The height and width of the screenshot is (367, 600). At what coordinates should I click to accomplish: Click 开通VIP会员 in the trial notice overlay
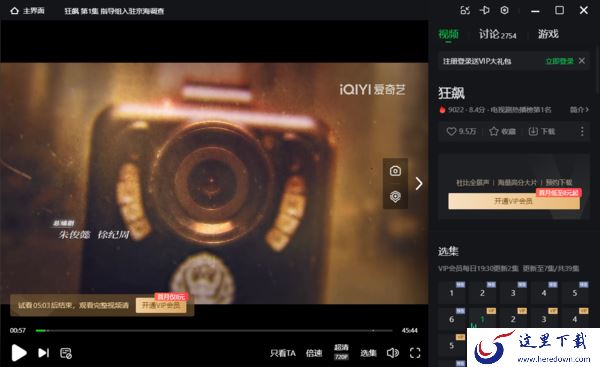click(x=161, y=305)
